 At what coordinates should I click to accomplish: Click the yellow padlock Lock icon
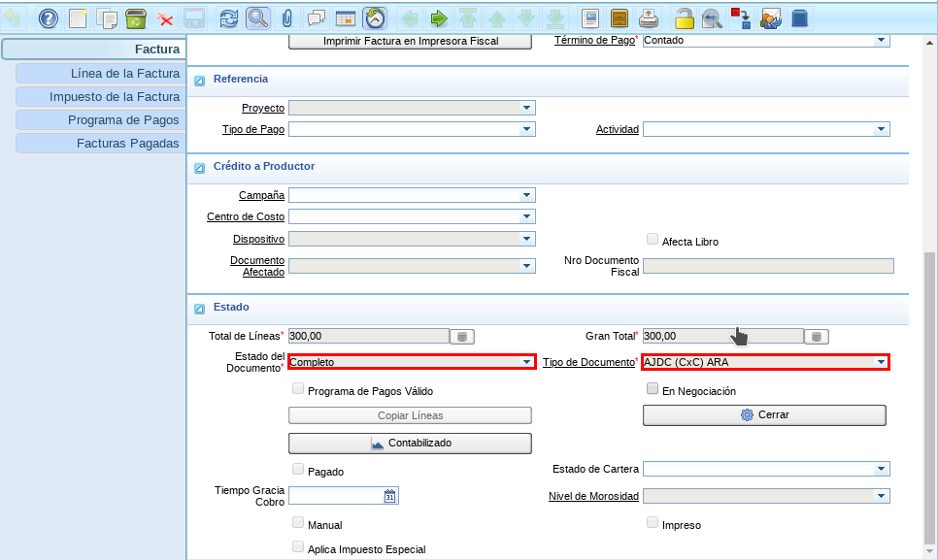point(684,18)
